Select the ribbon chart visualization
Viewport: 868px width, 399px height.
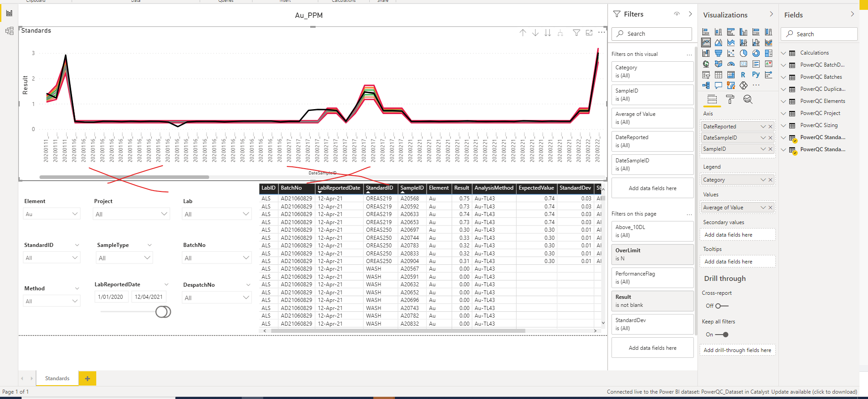tap(769, 42)
